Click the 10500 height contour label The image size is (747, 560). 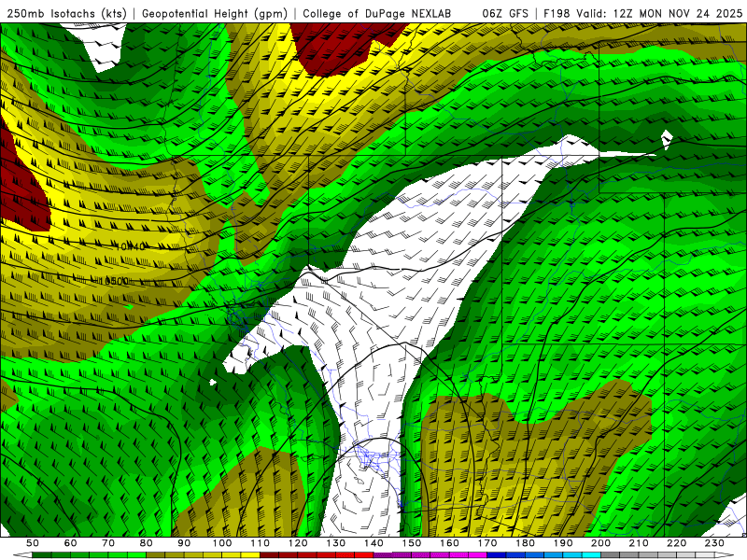(114, 282)
